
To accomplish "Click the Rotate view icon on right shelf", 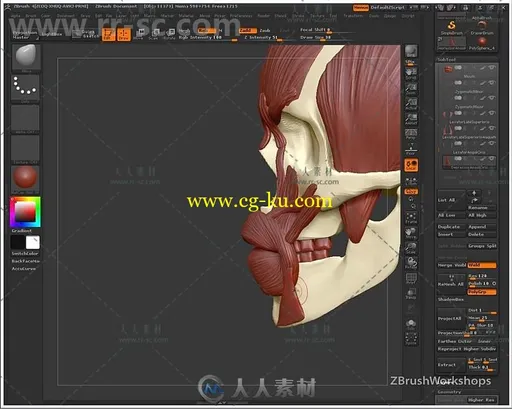I will click(411, 263).
